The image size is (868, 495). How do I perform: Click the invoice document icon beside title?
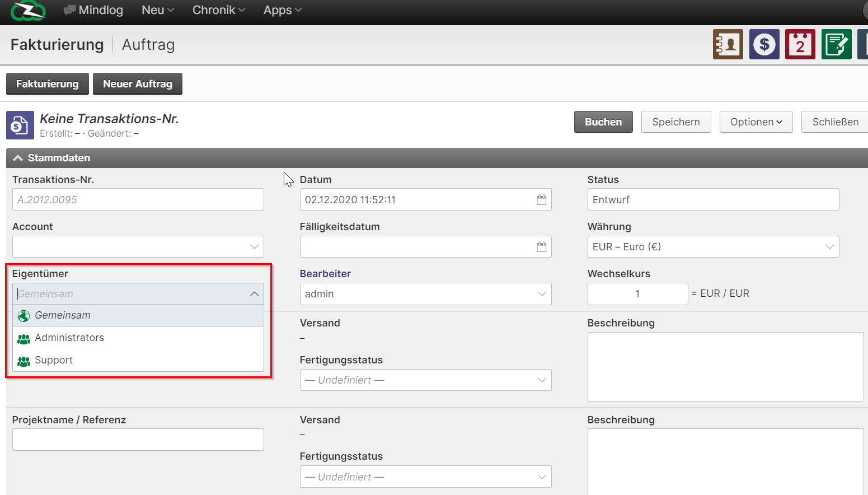(20, 125)
